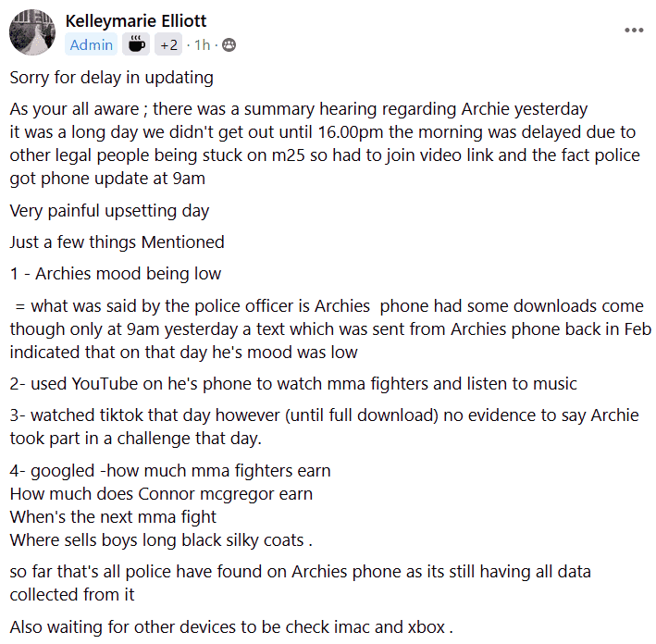This screenshot has width=656, height=644.
Task: Click the Kelleymarie Elliott author name
Action: [x=136, y=21]
